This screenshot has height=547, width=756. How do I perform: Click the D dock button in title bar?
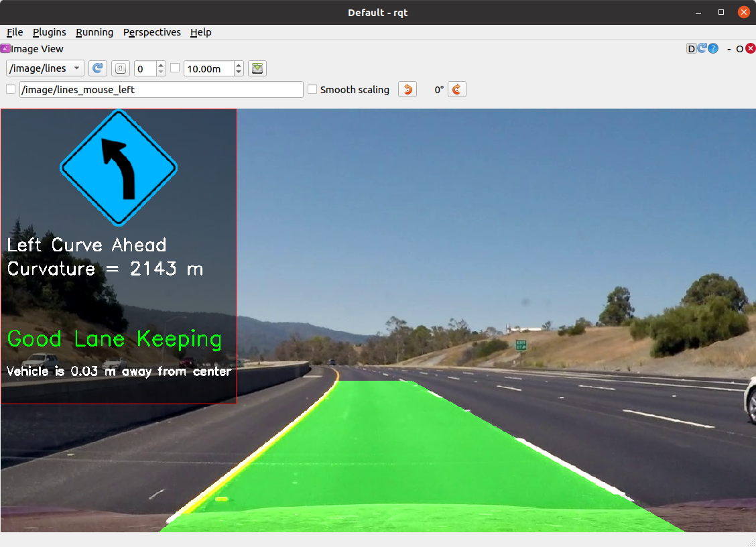tap(691, 48)
